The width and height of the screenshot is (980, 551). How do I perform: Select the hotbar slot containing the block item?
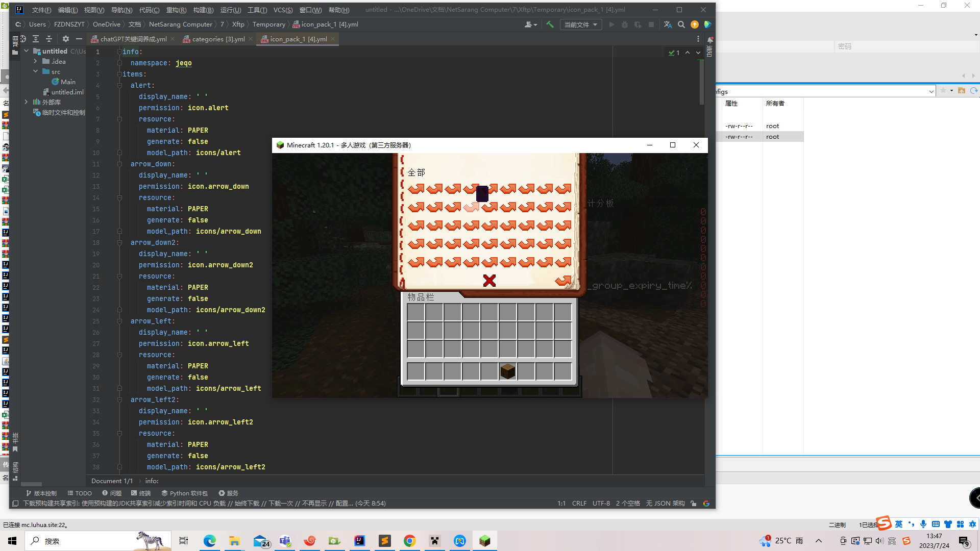[508, 371]
